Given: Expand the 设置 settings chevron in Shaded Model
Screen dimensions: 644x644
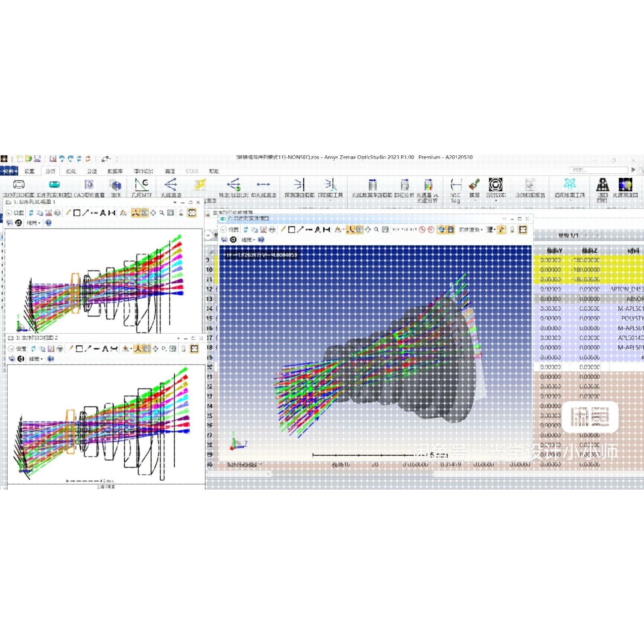Looking at the screenshot, I should [x=223, y=229].
